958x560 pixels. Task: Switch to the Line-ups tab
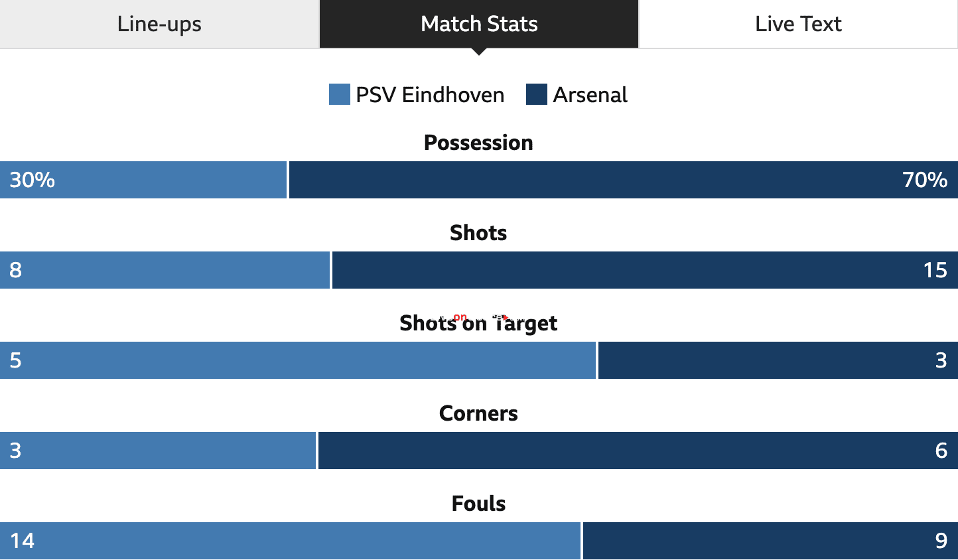(x=159, y=24)
